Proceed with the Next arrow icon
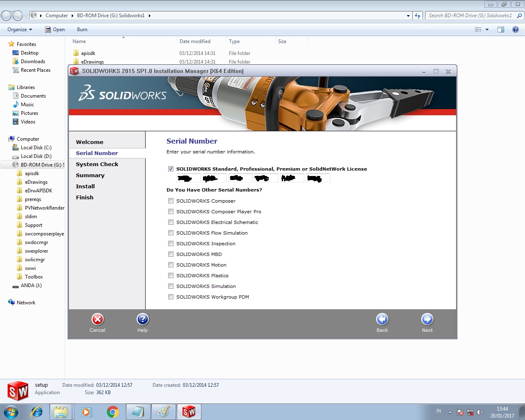Image resolution: width=525 pixels, height=420 pixels. [427, 319]
